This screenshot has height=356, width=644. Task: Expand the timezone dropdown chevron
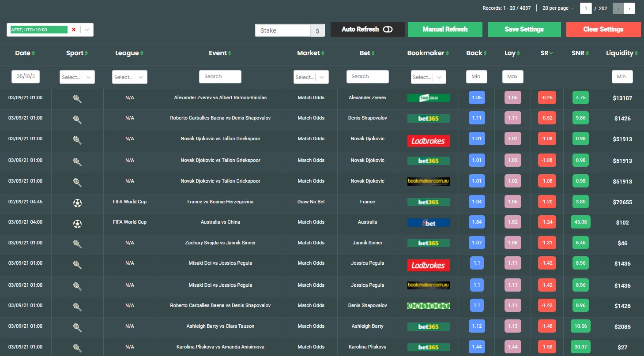click(87, 30)
